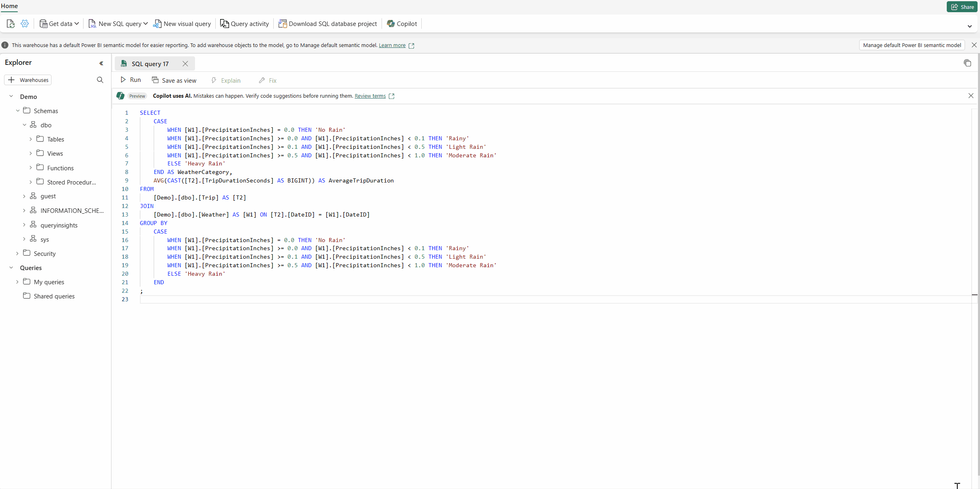
Task: Click the dbo schema icon
Action: click(x=33, y=124)
